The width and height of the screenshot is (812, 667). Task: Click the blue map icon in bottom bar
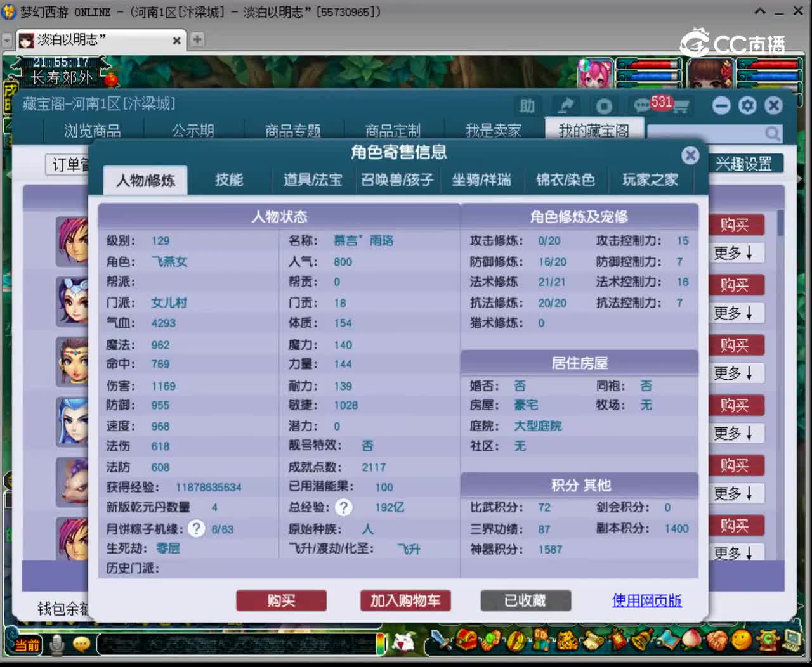667,640
